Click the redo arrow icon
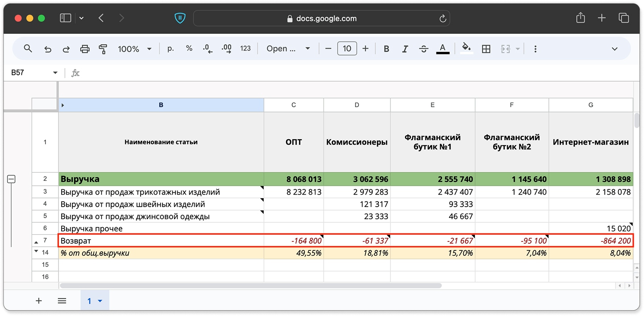Viewport: 644px width, 316px height. 66,49
